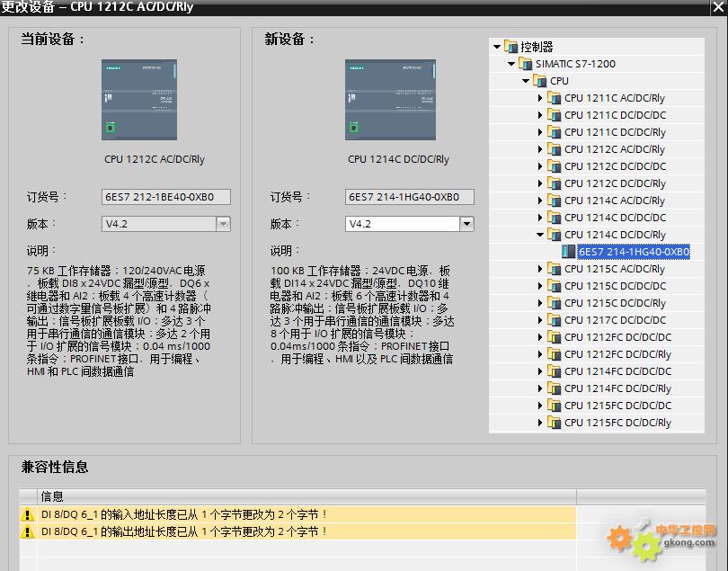This screenshot has height=571, width=728.
Task: Click the 6ES7 214-1HG40-0XB0 module icon
Action: pyautogui.click(x=568, y=252)
